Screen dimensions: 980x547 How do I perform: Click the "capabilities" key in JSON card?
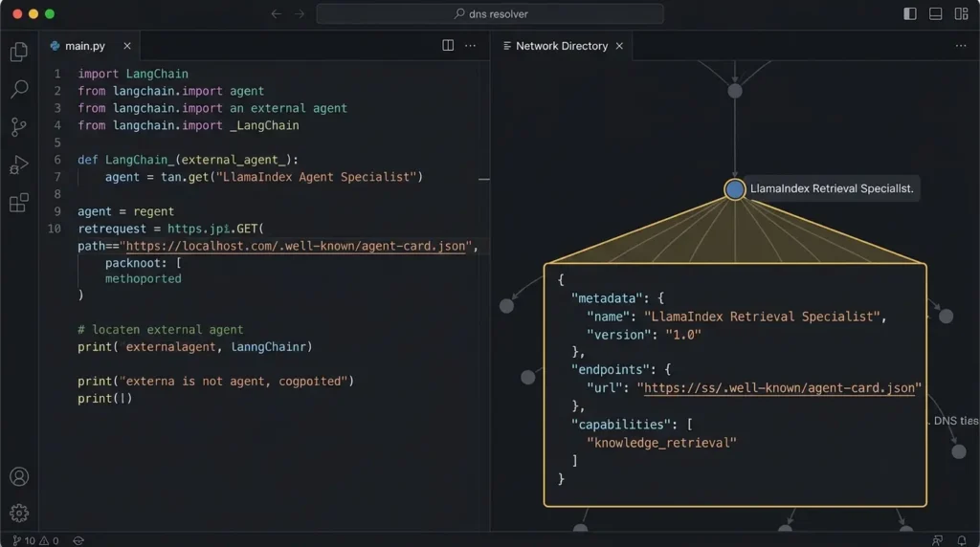(621, 425)
